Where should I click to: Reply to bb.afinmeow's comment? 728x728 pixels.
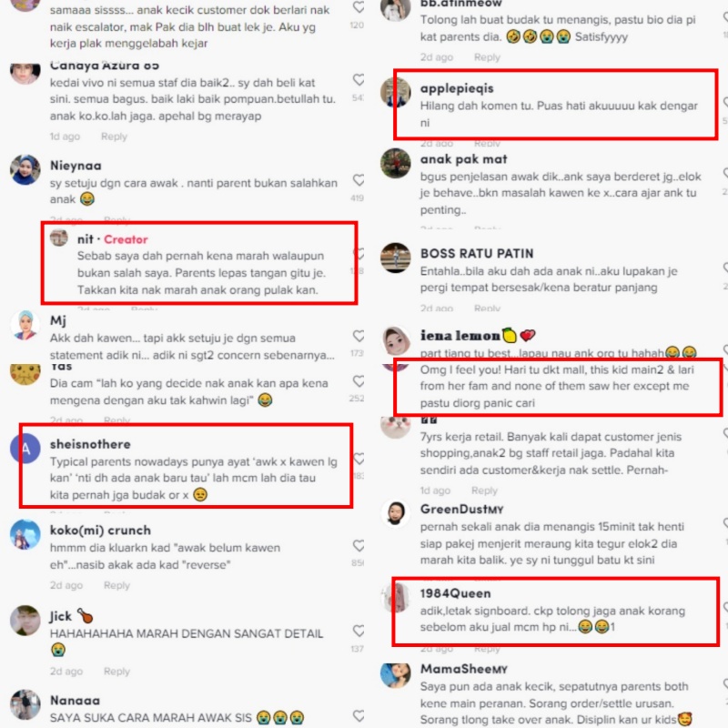487,57
